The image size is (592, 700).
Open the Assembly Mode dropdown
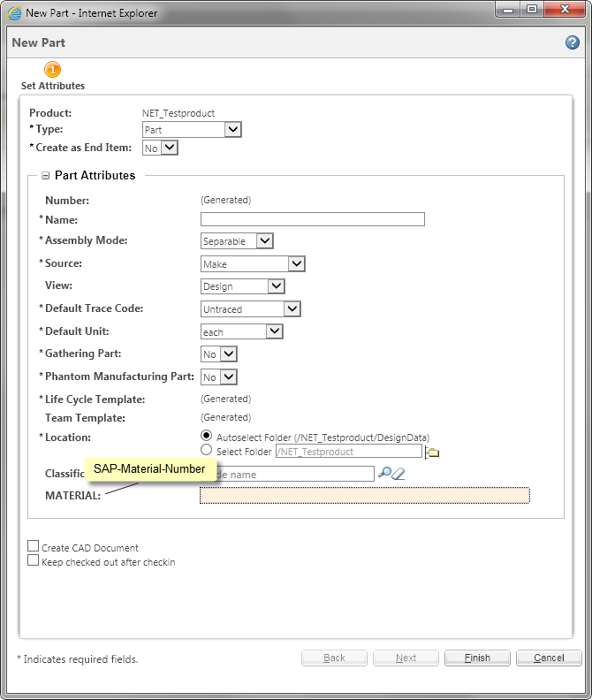pyautogui.click(x=237, y=240)
